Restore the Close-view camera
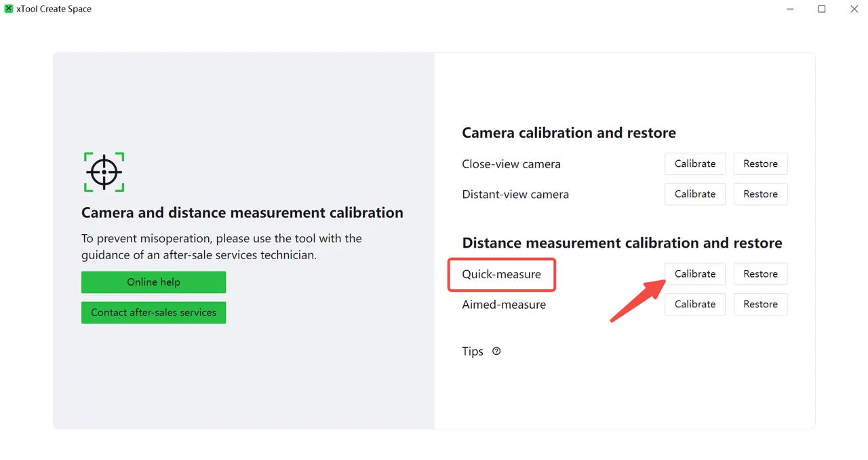The width and height of the screenshot is (868, 460). (x=760, y=164)
